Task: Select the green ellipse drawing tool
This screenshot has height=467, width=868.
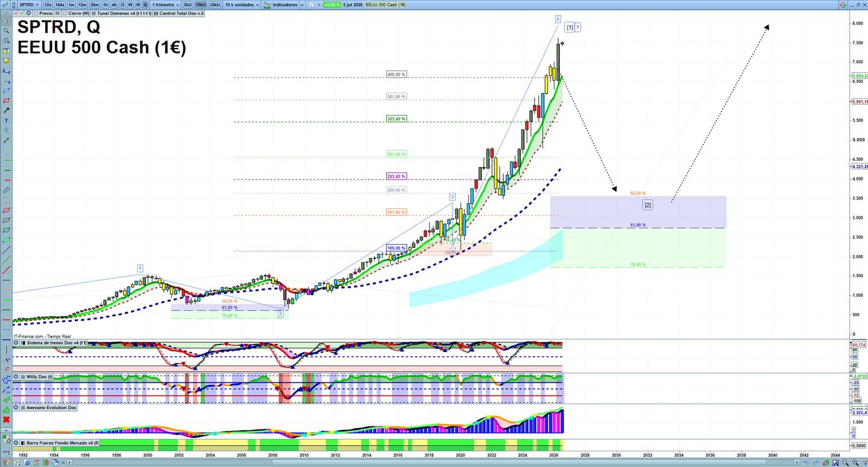Action: pyautogui.click(x=7, y=230)
